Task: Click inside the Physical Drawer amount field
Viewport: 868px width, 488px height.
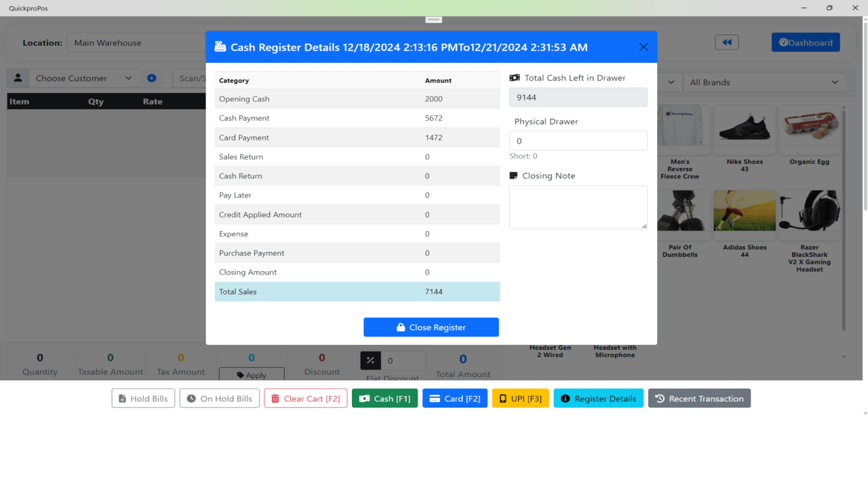Action: pos(578,140)
